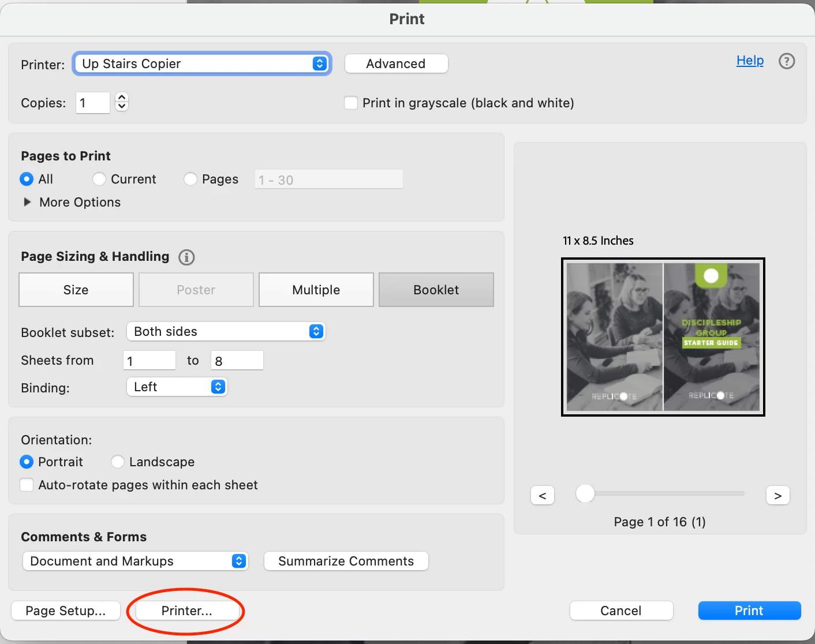Image resolution: width=815 pixels, height=644 pixels.
Task: Click the Advanced button
Action: (396, 63)
